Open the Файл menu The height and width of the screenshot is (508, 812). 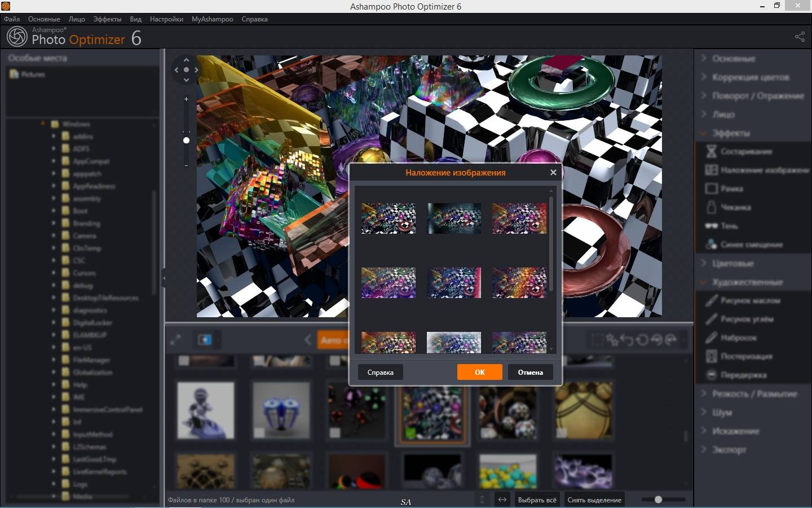tap(11, 19)
